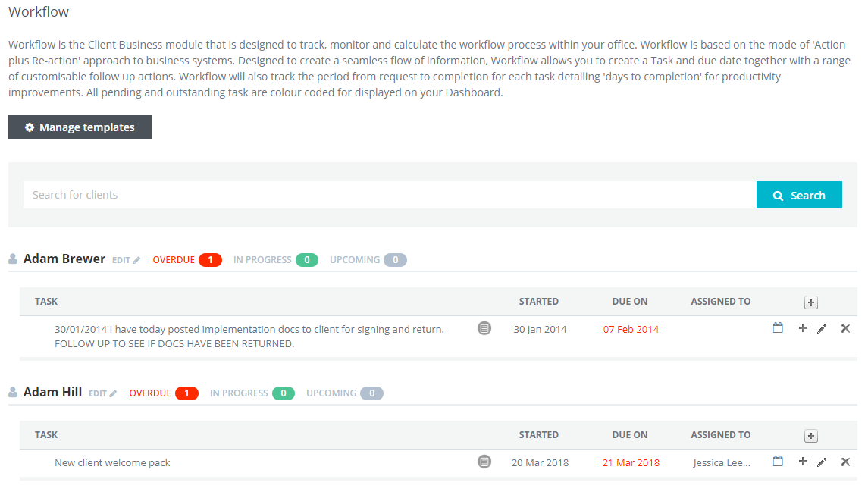Toggle the IN PROGRESS filter for Adam Hill

[x=252, y=393]
